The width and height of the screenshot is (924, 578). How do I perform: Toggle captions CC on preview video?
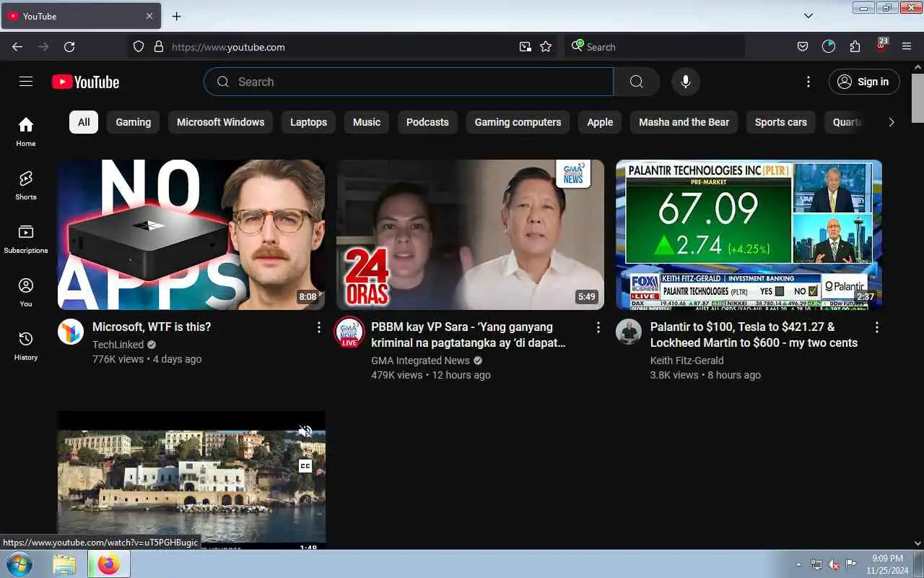point(305,466)
